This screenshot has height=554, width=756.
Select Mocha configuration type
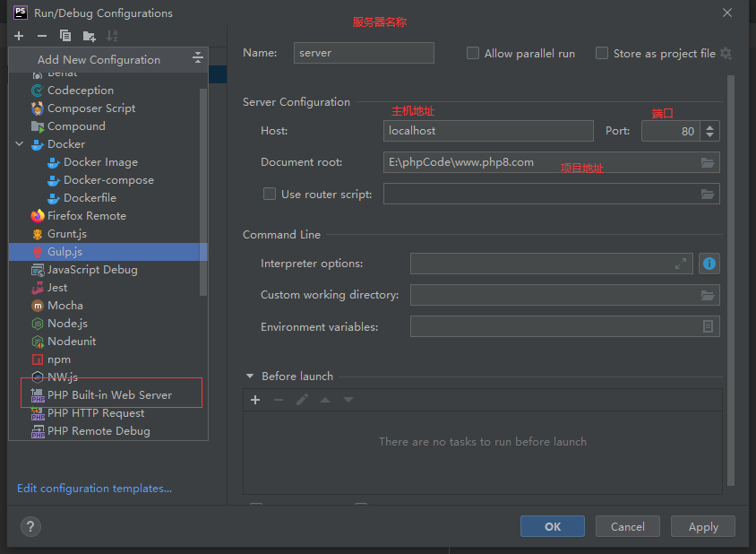[108, 306]
